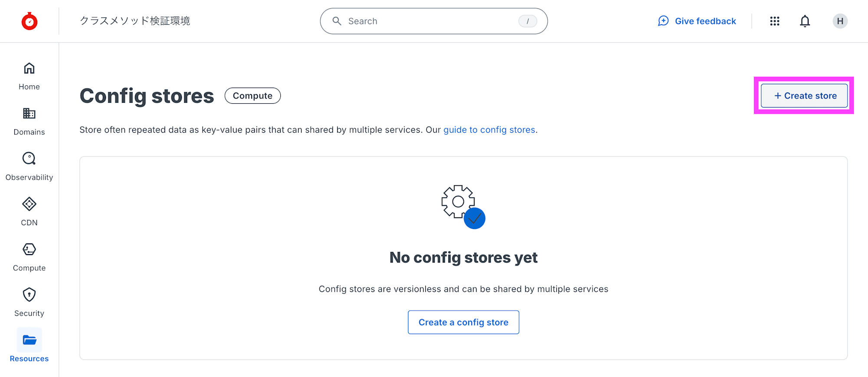This screenshot has height=377, width=868.
Task: Click the Compute badge beside the title
Action: coord(253,96)
